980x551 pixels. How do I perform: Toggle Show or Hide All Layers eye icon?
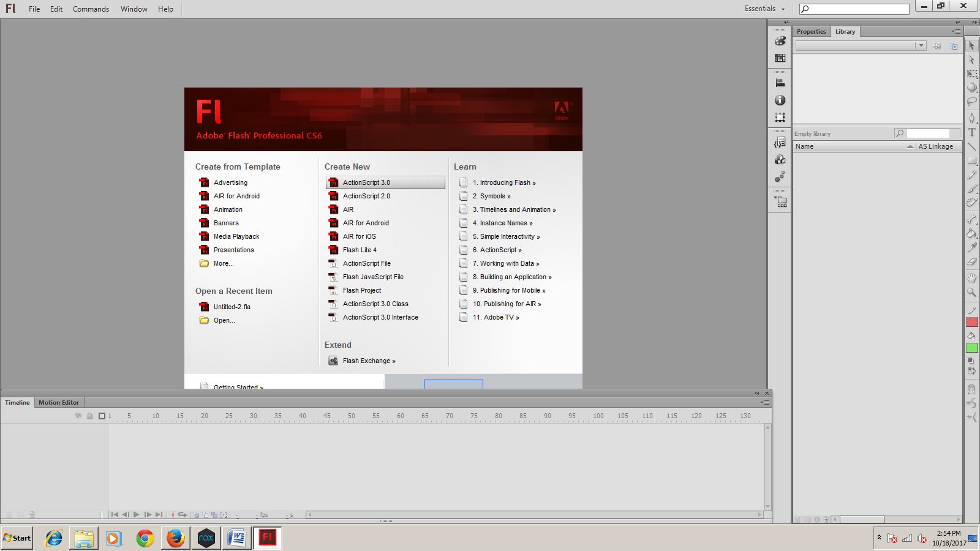coord(78,416)
